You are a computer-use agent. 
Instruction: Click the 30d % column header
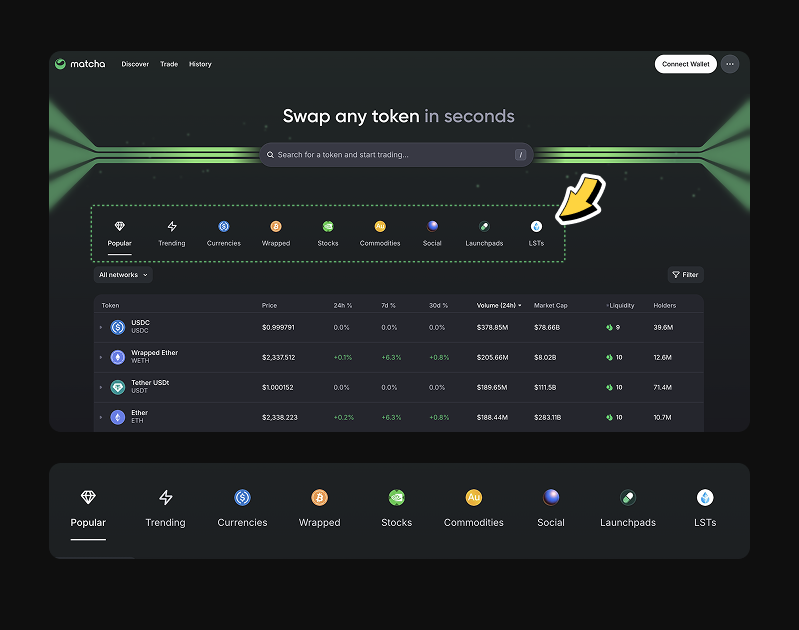tap(438, 305)
